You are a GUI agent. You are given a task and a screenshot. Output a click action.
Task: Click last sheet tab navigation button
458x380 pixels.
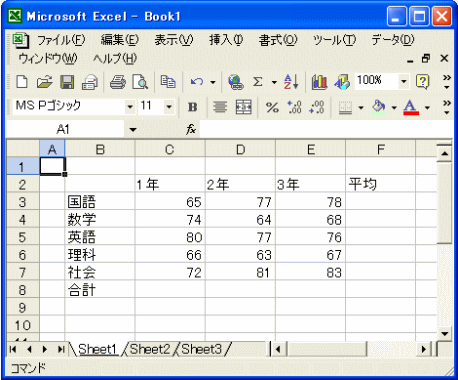[61, 349]
